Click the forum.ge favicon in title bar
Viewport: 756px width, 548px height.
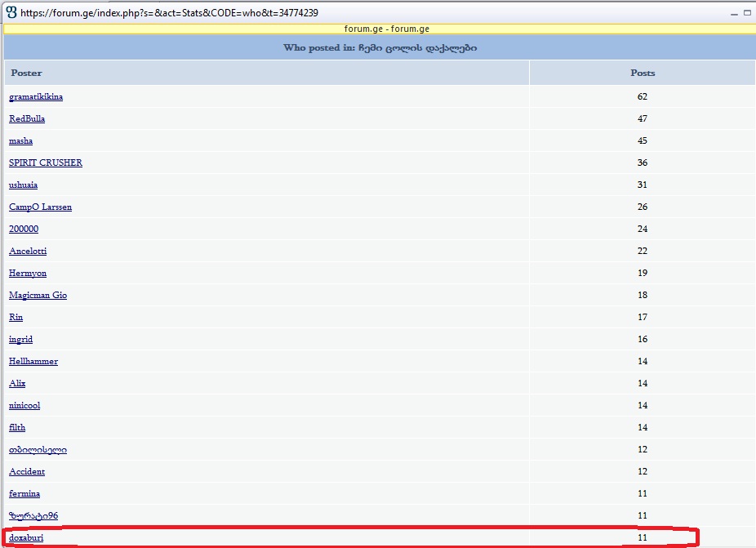tap(11, 12)
